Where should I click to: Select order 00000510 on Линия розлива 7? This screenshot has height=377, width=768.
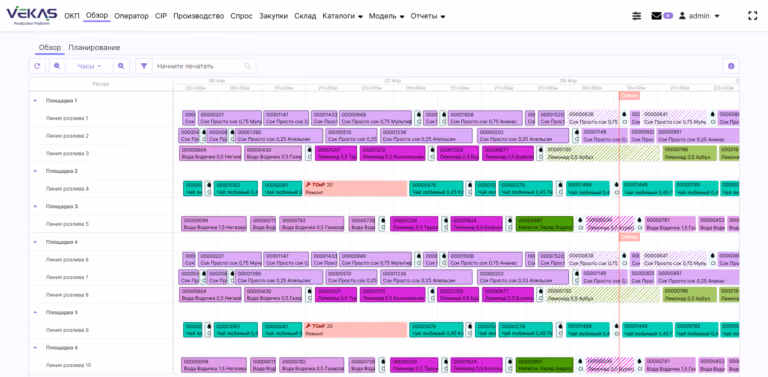351,277
